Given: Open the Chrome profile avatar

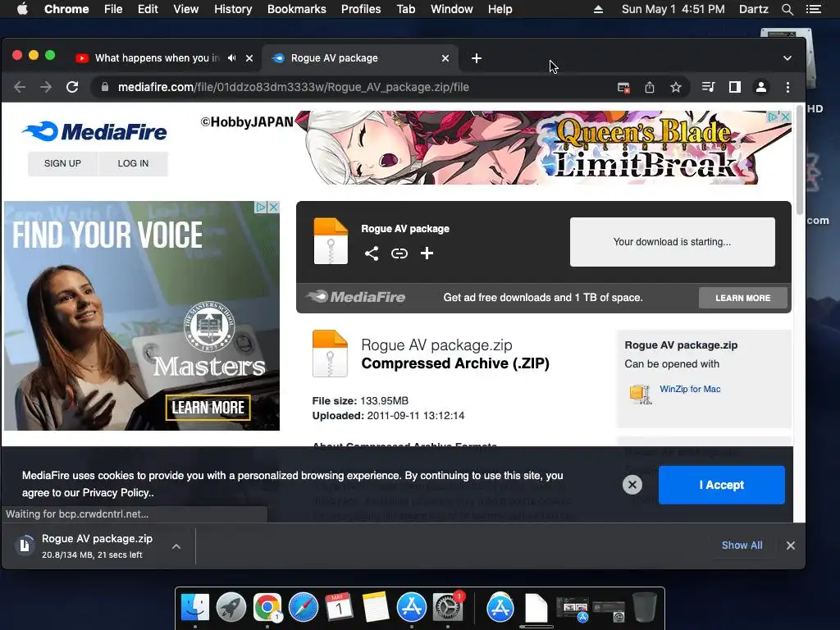Looking at the screenshot, I should (760, 87).
